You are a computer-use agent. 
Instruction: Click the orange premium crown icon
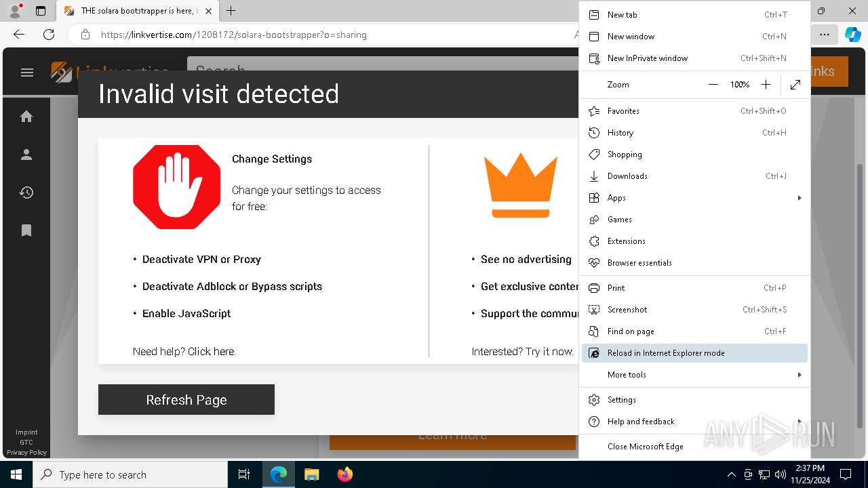click(520, 185)
